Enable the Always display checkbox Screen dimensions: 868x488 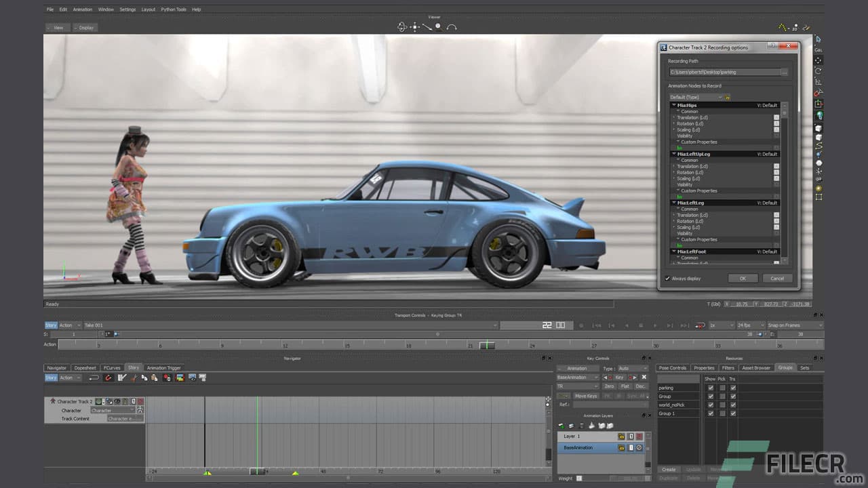pyautogui.click(x=667, y=278)
